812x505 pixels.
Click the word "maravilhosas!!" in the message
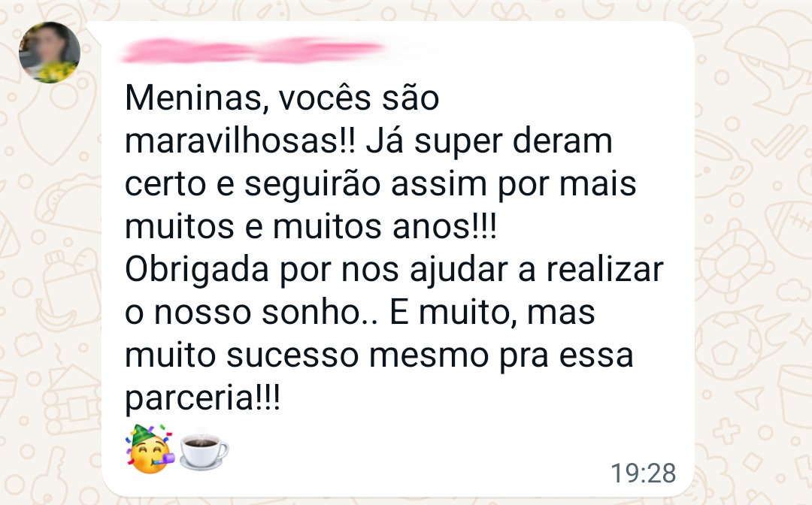coord(241,141)
